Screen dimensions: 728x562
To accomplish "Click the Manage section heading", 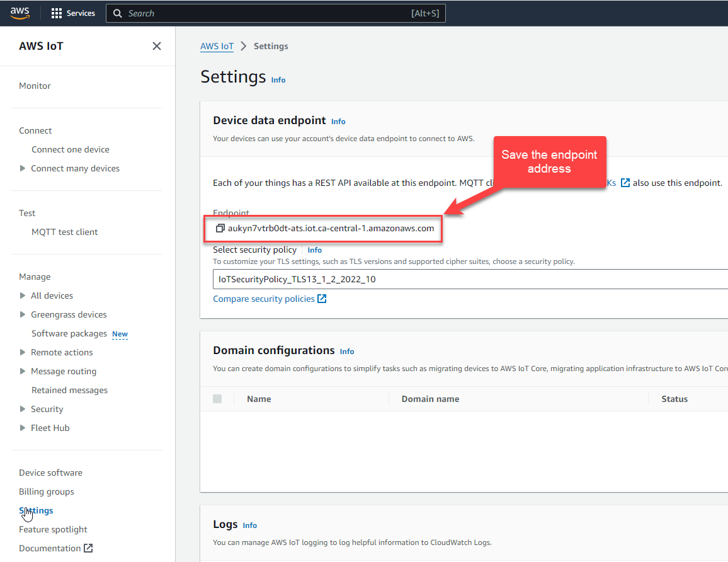I will (35, 277).
